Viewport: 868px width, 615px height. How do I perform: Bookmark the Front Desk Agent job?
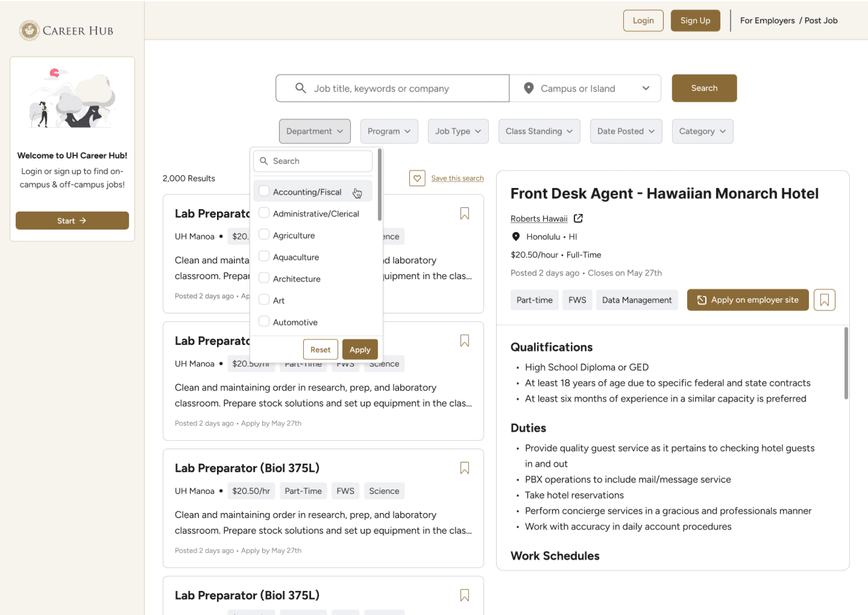point(824,300)
